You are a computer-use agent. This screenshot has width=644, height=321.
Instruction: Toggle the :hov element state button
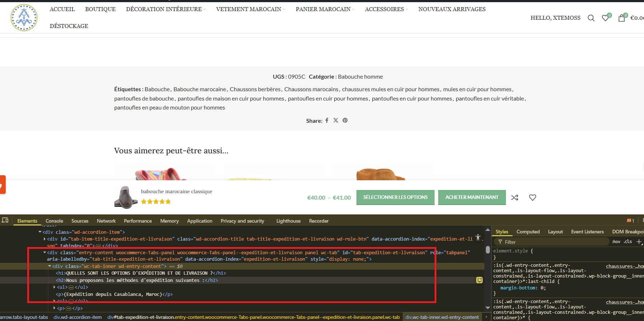coord(616,242)
